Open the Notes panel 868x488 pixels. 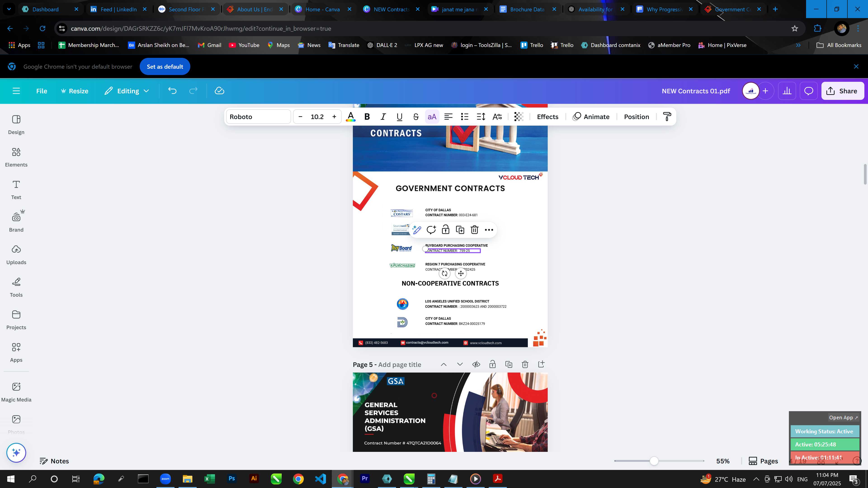[x=54, y=461]
